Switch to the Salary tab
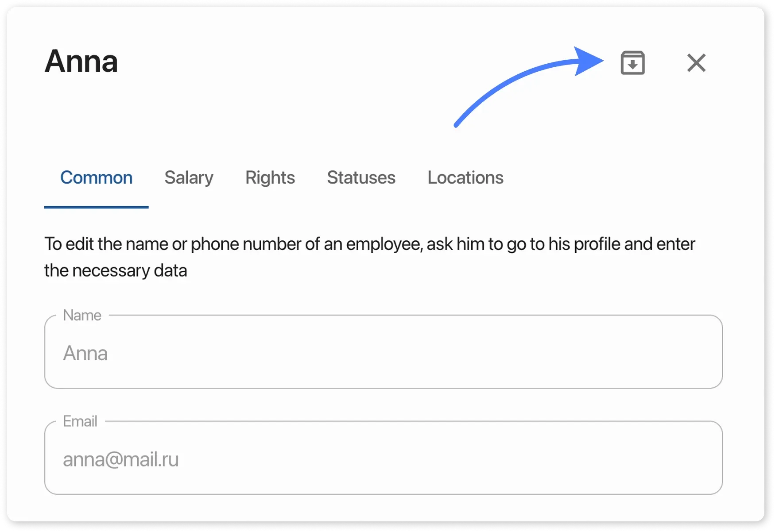The width and height of the screenshot is (775, 532). (x=189, y=177)
